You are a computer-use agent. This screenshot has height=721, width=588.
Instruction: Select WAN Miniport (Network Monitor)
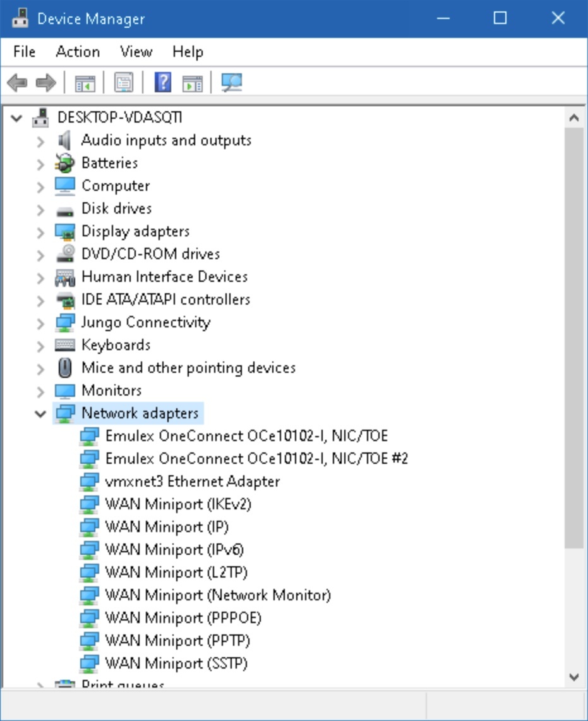pyautogui.click(x=218, y=595)
